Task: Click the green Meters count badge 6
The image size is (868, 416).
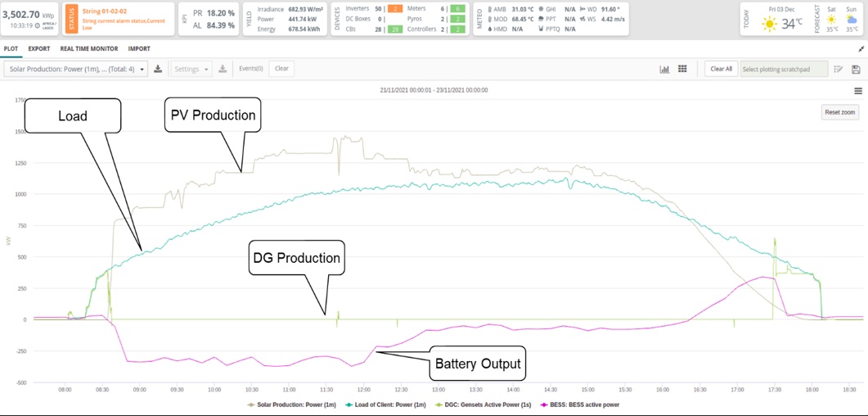Action: click(457, 9)
